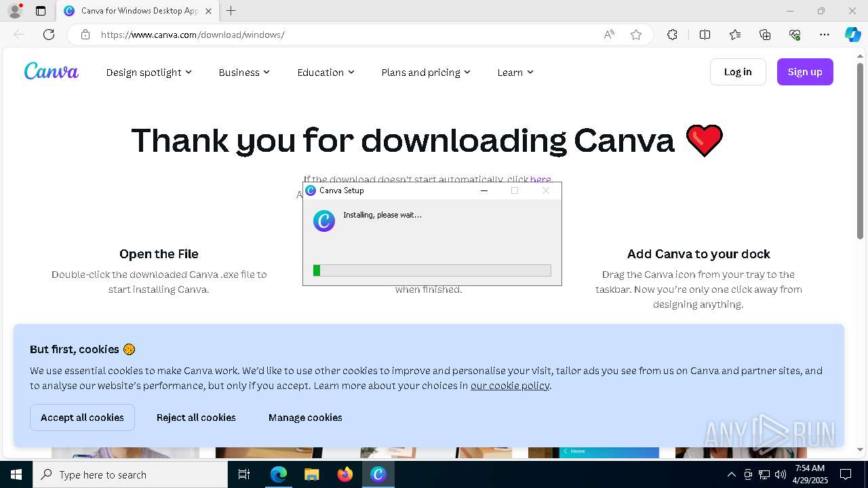Click the Sign up button

click(805, 72)
